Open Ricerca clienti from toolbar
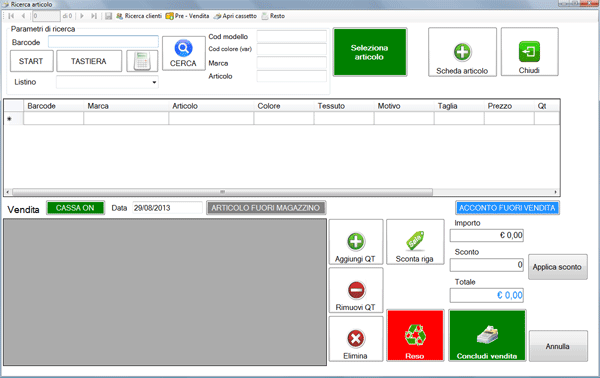 point(139,16)
